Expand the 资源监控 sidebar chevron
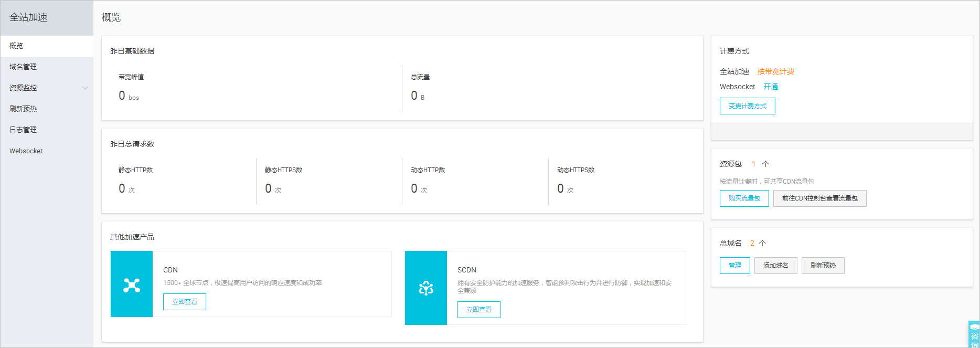The width and height of the screenshot is (980, 348). point(85,88)
